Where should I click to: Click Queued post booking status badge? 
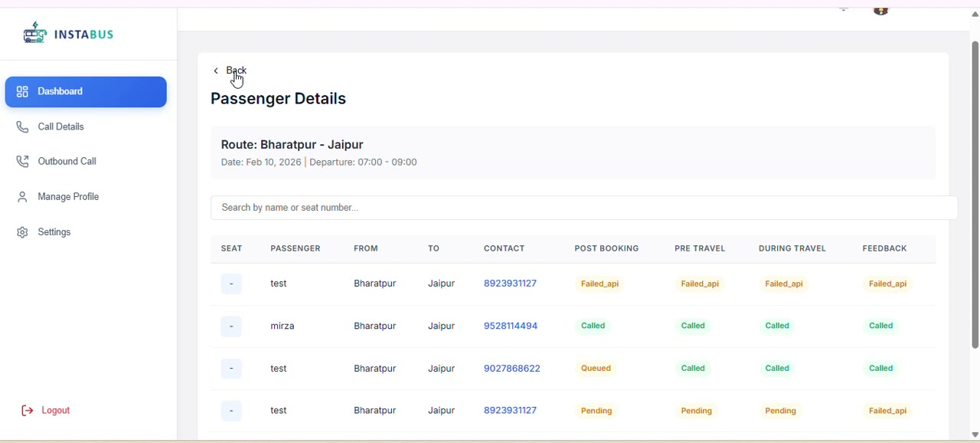coord(596,369)
